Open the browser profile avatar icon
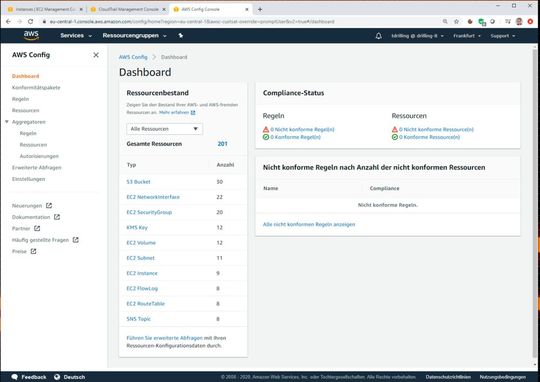Screen dimensions: 540x382 [519, 21]
